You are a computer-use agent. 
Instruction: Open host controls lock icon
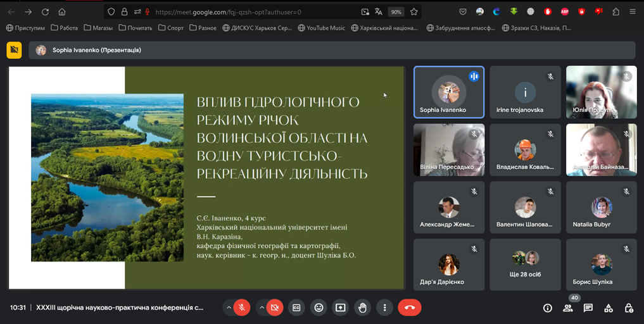tap(628, 308)
